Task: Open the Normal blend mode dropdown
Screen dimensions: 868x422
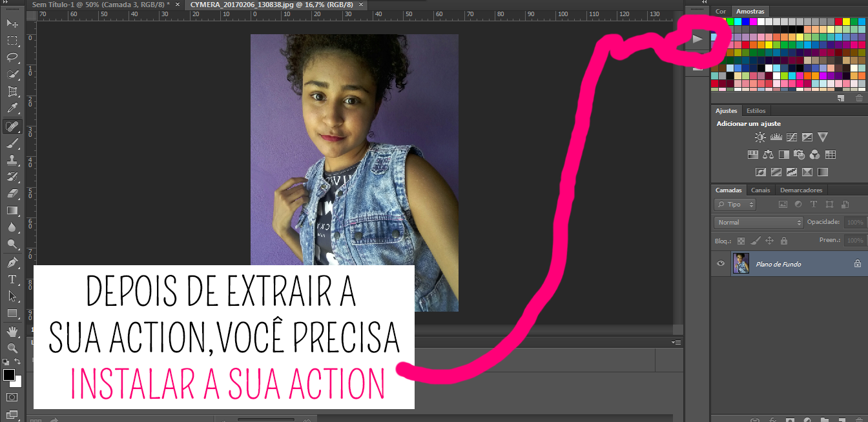Action: tap(759, 222)
